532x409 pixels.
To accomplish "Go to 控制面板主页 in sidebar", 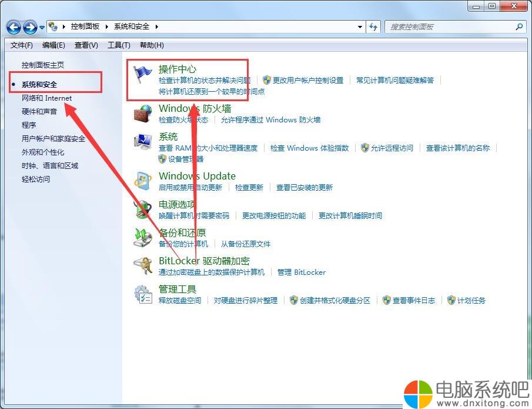I will [x=43, y=65].
